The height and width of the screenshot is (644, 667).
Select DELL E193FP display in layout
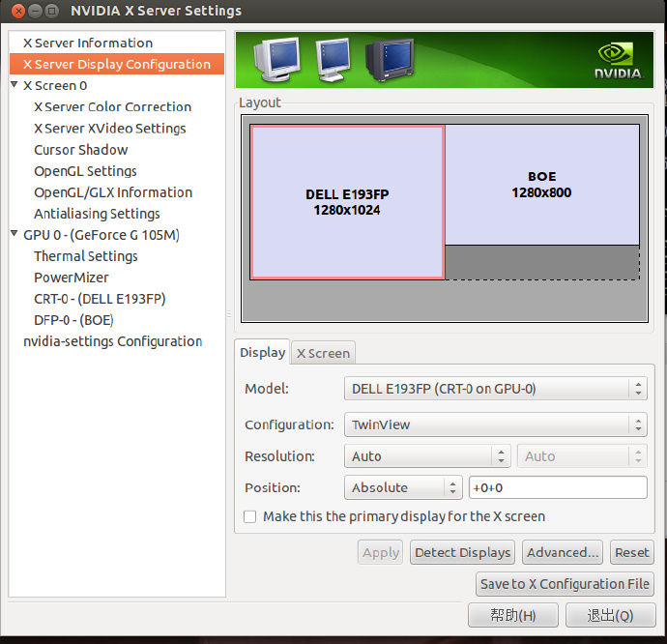point(347,202)
